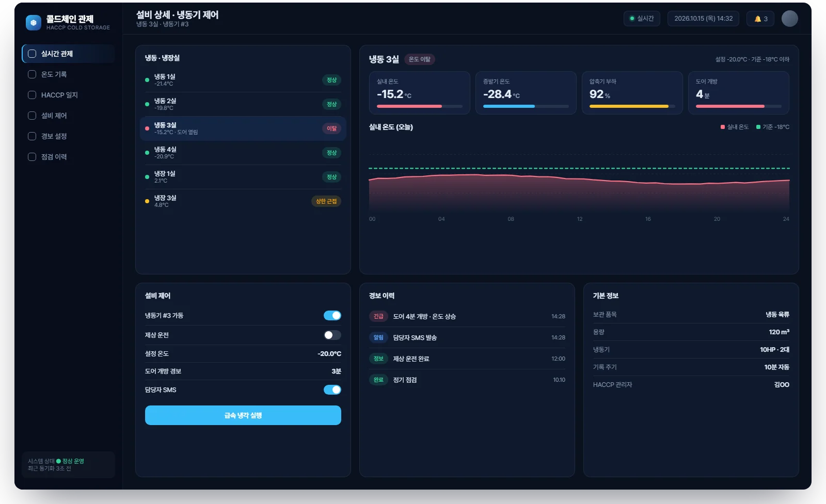Select the 실시간 관제 menu label

pos(57,54)
